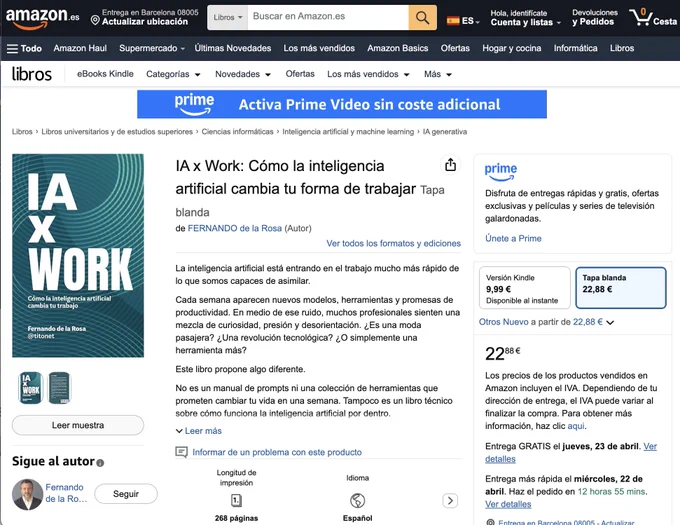Click the aquí IVA information link

point(576,426)
